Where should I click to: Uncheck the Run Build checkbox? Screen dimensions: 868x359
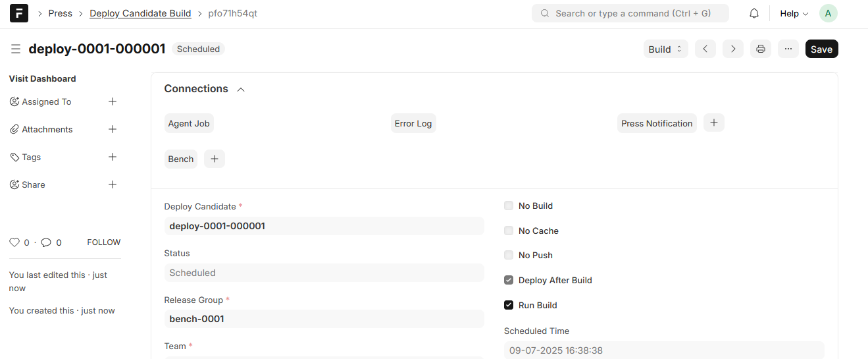click(509, 305)
